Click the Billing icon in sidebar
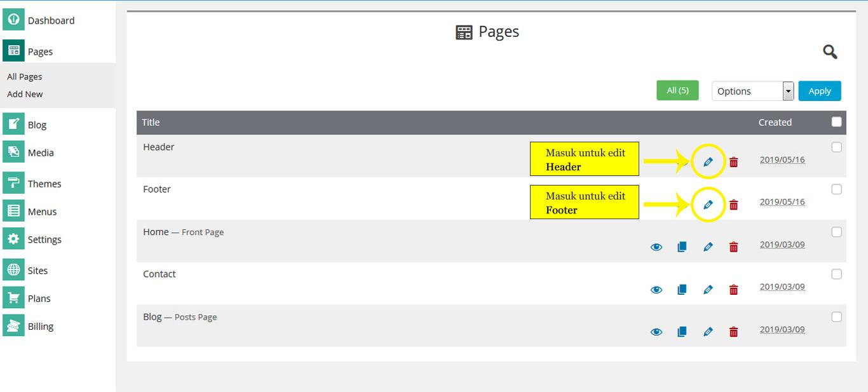868x392 pixels. pyautogui.click(x=13, y=326)
